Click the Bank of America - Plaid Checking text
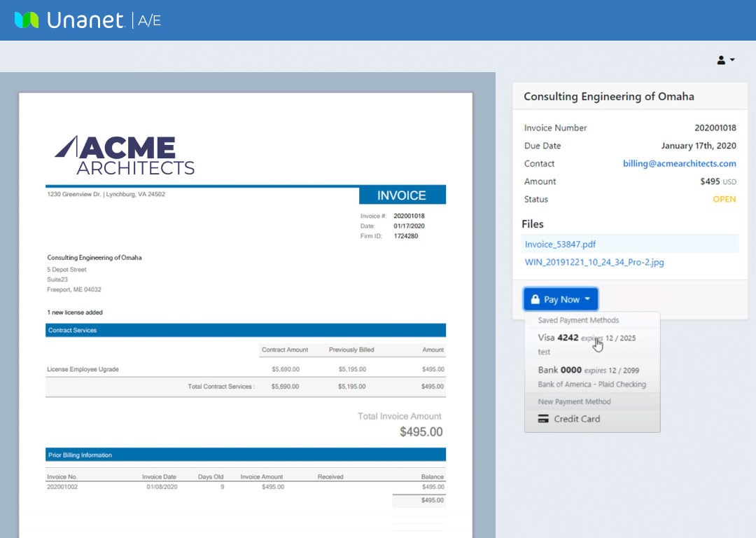756x538 pixels. point(591,384)
